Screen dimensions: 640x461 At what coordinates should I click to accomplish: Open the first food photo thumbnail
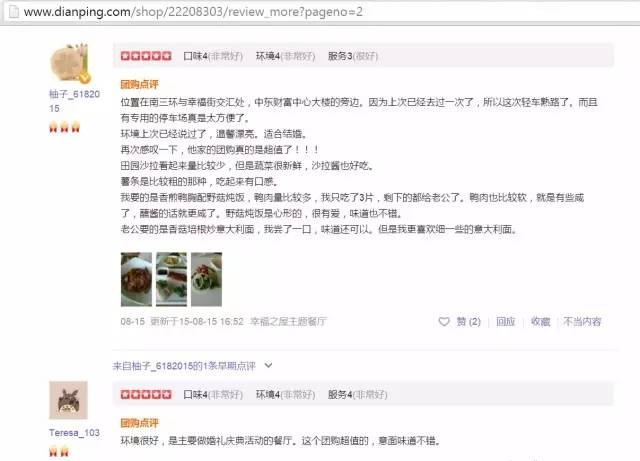tap(136, 279)
